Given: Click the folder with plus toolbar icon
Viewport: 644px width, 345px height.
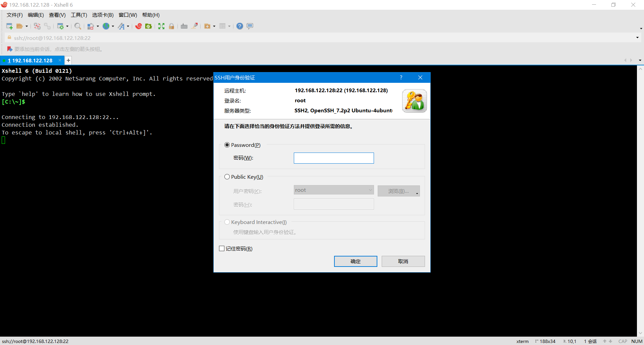Looking at the screenshot, I should click(207, 26).
